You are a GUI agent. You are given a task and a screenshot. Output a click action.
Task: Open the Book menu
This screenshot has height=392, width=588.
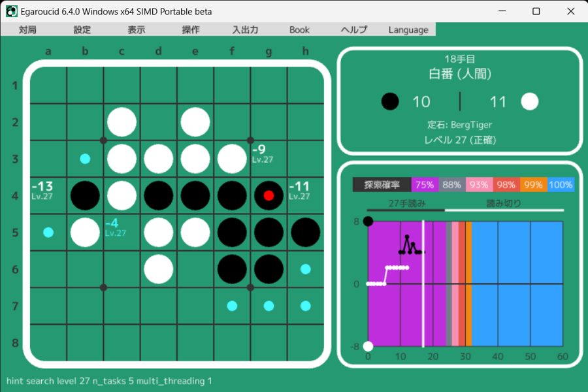click(299, 29)
